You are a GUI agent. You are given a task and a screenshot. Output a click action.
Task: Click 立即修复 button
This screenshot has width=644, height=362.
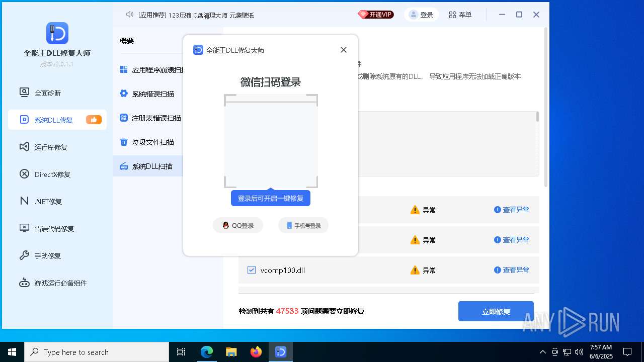pos(496,311)
